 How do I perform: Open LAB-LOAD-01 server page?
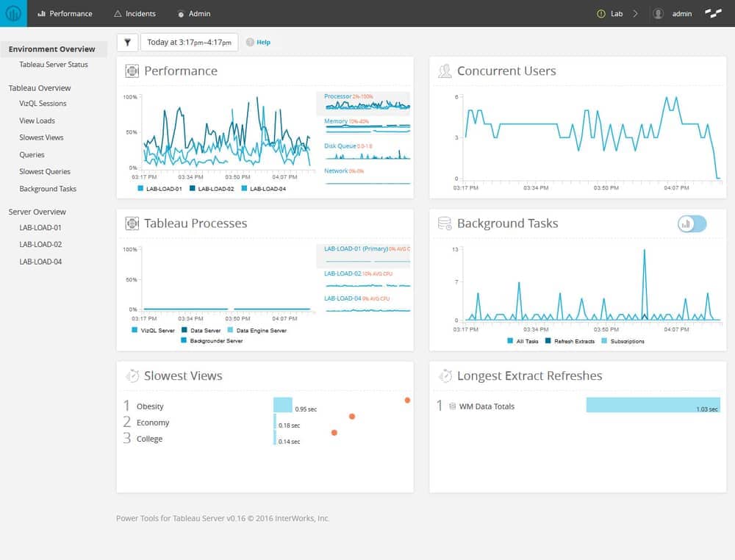(40, 228)
